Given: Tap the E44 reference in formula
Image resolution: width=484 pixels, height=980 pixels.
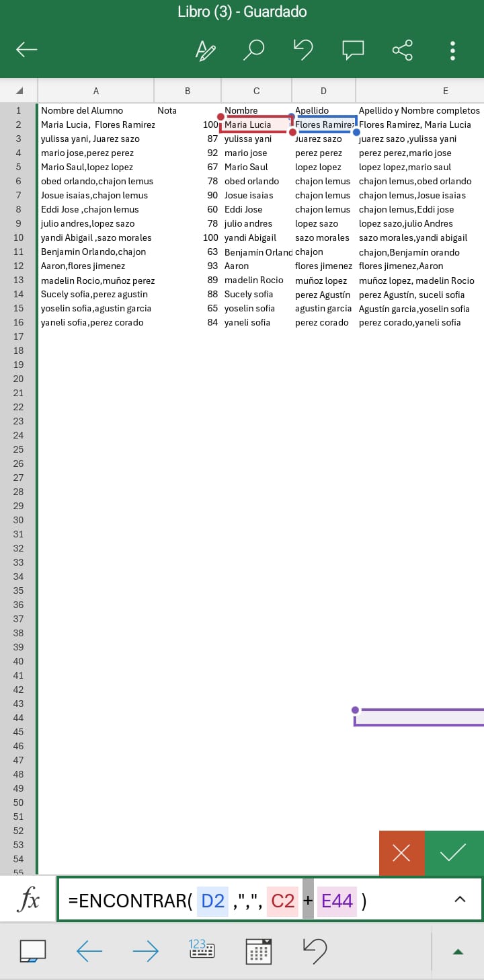Looking at the screenshot, I should (x=337, y=901).
